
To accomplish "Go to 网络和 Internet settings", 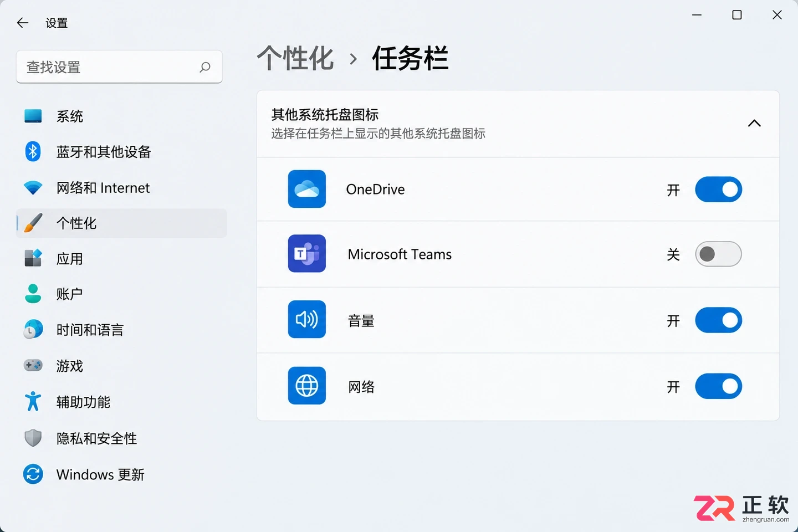I will click(121, 188).
